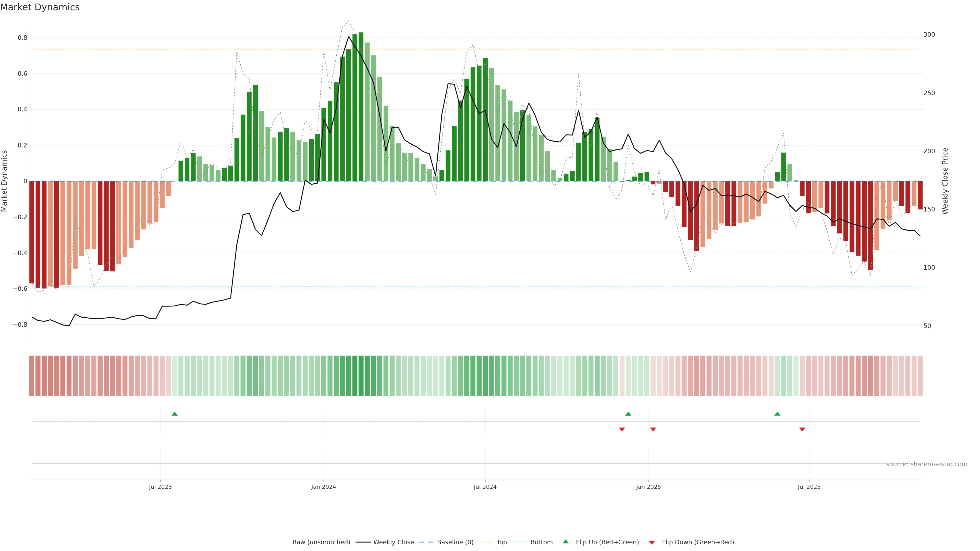The width and height of the screenshot is (980, 551).
Task: Click the green flip-up triangle before Jul 2025
Action: click(777, 414)
